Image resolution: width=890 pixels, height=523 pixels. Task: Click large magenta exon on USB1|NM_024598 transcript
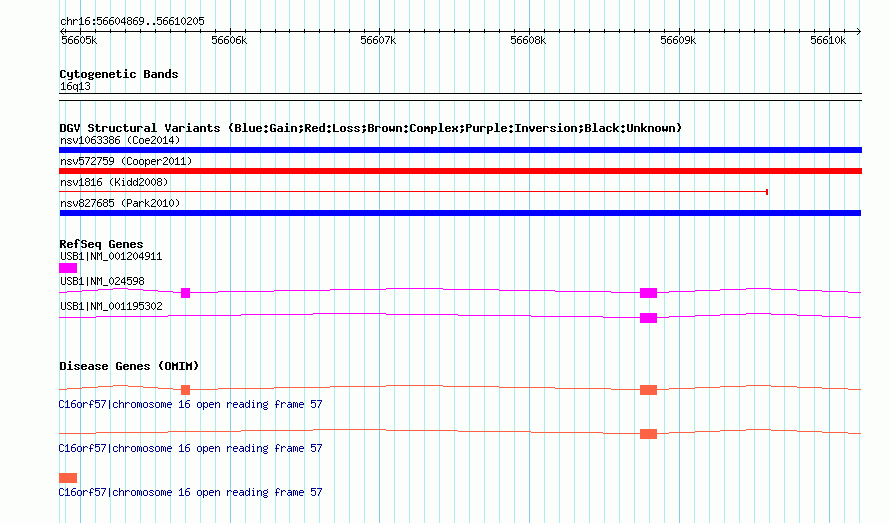(648, 293)
